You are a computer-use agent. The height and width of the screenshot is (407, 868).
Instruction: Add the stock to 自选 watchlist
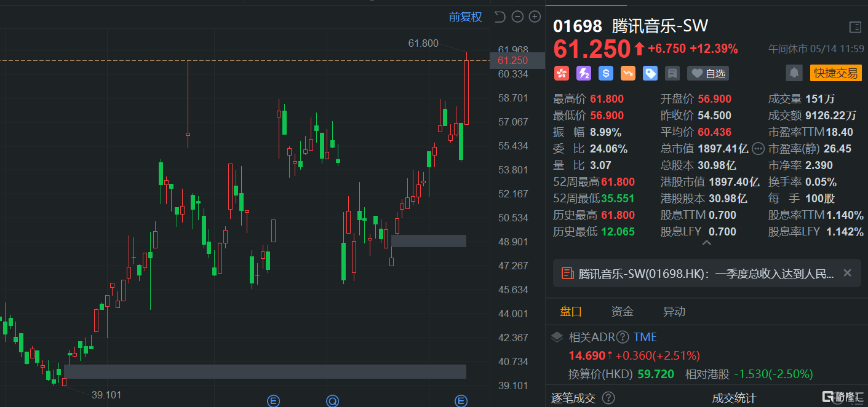click(x=708, y=74)
